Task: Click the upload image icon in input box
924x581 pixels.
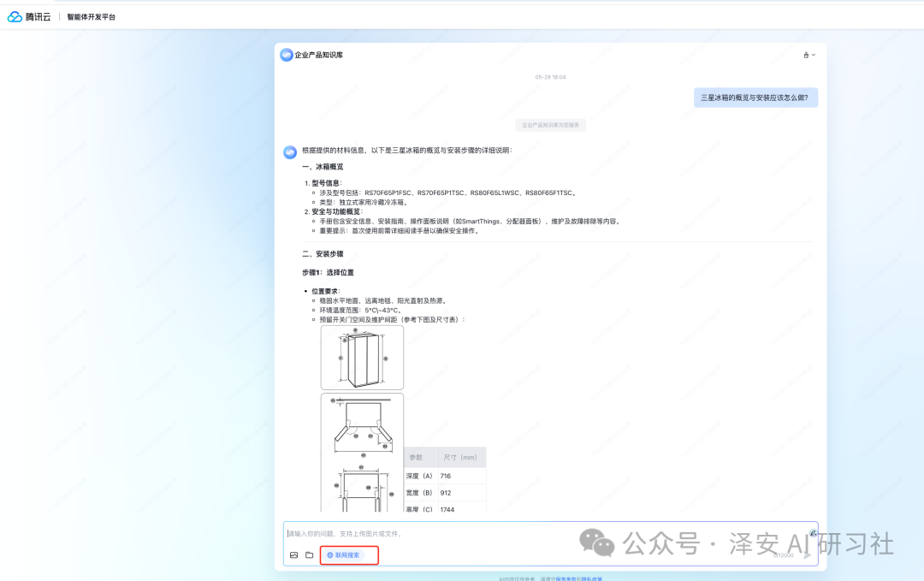Action: coord(294,555)
